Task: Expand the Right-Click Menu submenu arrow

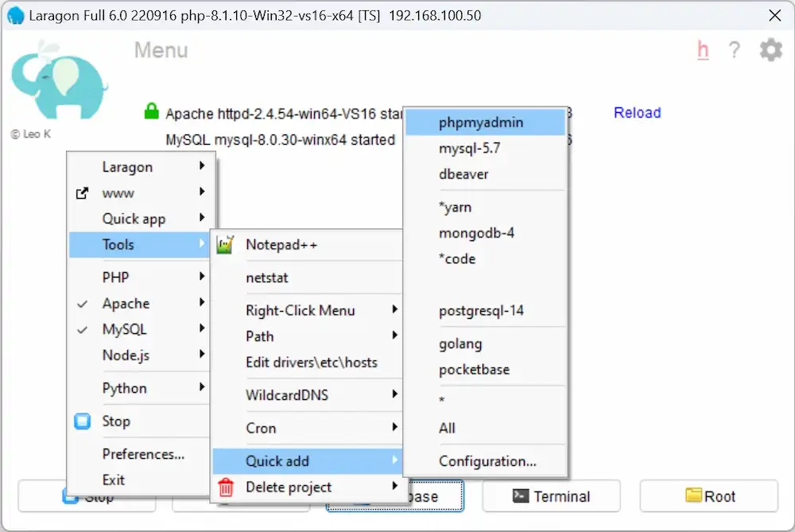Action: pyautogui.click(x=394, y=309)
